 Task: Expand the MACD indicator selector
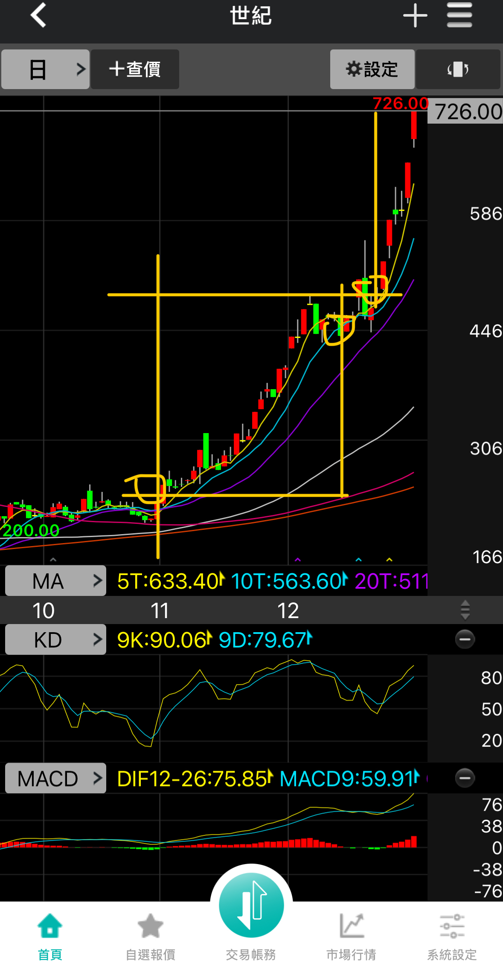pos(55,778)
